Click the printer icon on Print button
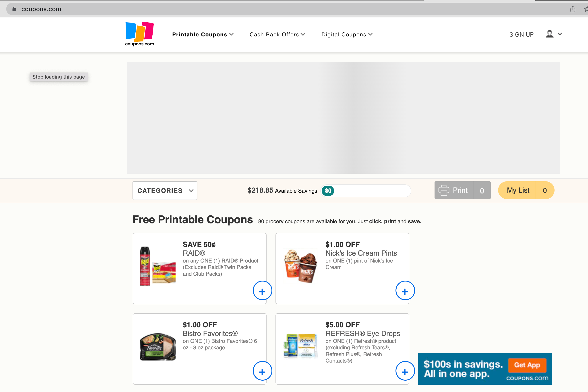The width and height of the screenshot is (588, 392). click(x=444, y=190)
